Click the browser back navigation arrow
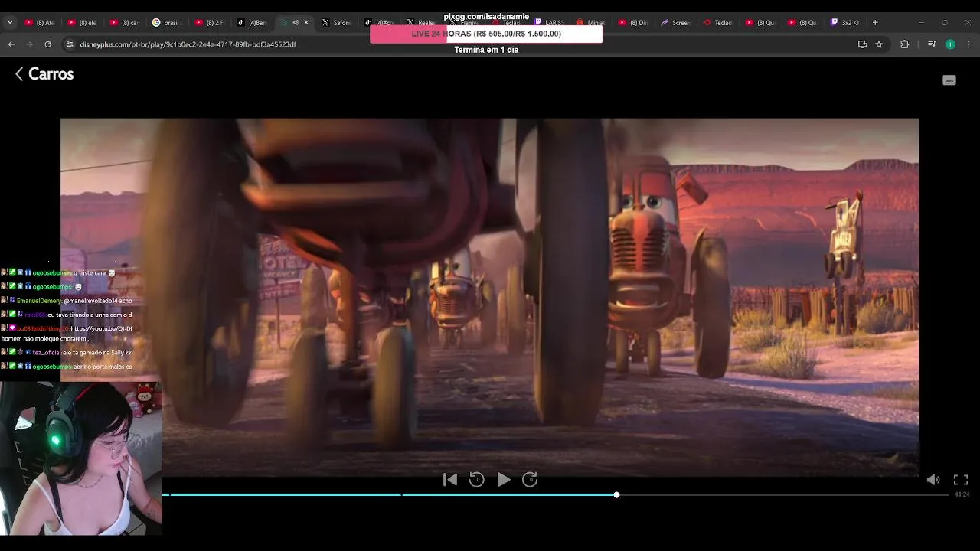This screenshot has width=980, height=551. click(11, 44)
